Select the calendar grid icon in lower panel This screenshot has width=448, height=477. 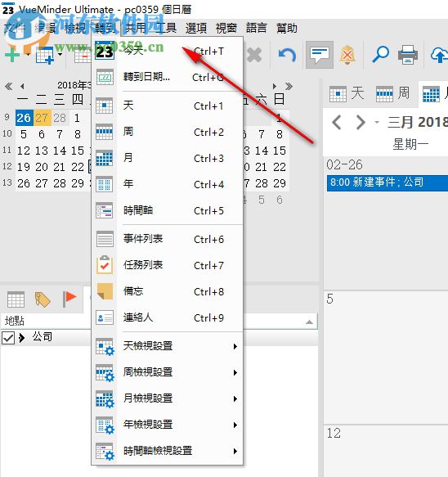pos(16,299)
